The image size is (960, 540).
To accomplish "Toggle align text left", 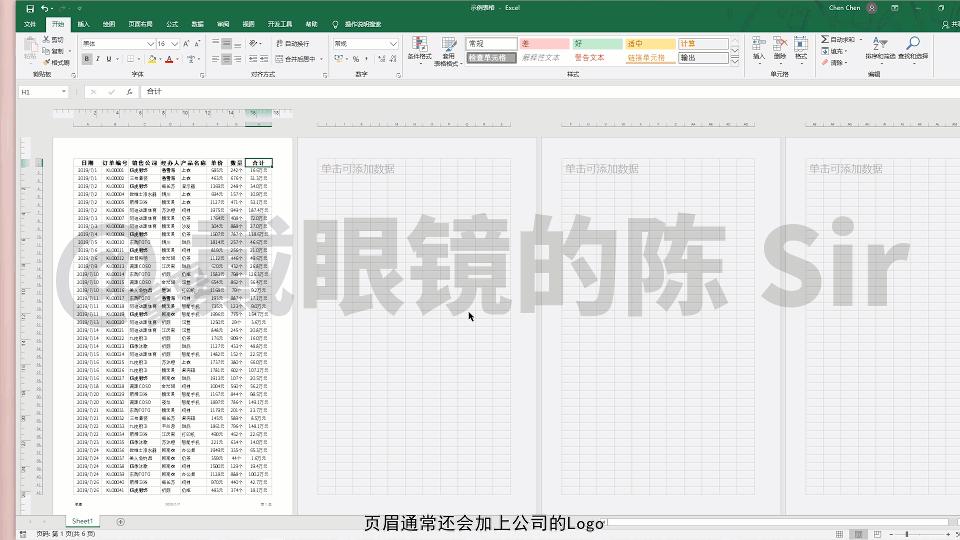I will click(x=216, y=59).
